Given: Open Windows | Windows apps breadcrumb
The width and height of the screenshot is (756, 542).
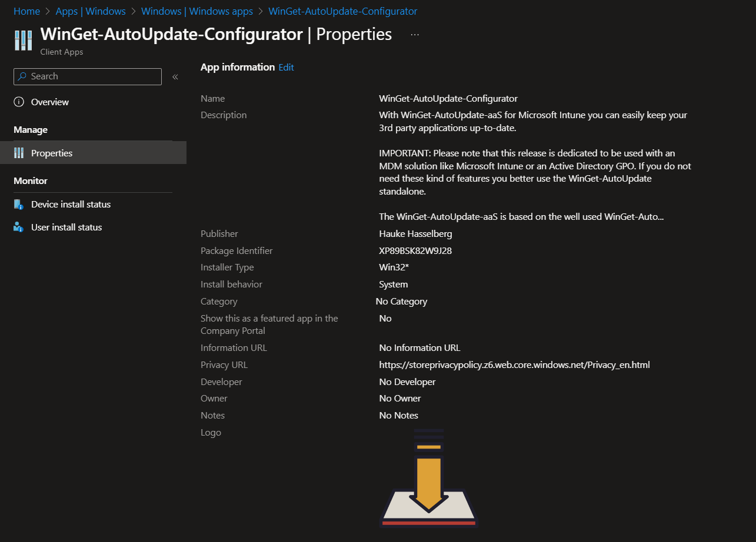Looking at the screenshot, I should click(197, 11).
